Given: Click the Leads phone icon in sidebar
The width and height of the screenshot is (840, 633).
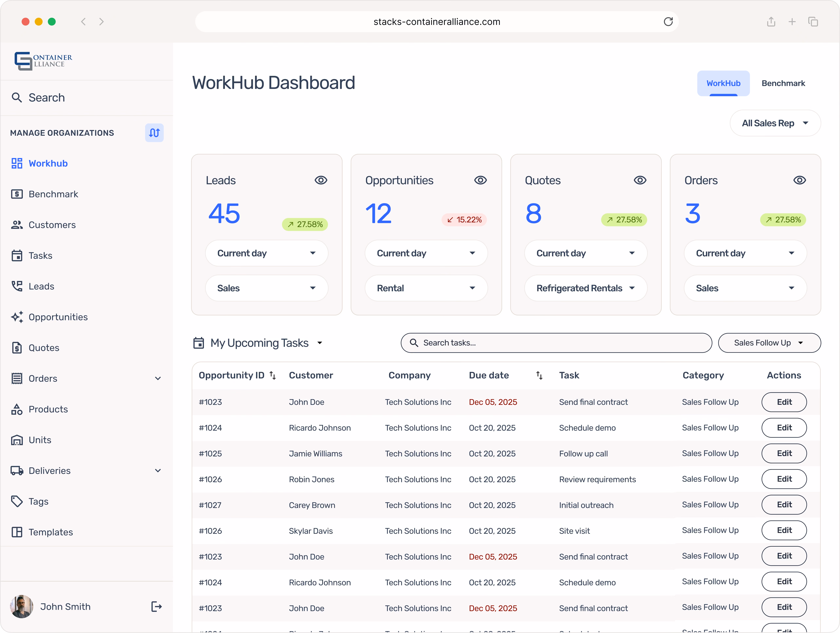Looking at the screenshot, I should click(17, 286).
